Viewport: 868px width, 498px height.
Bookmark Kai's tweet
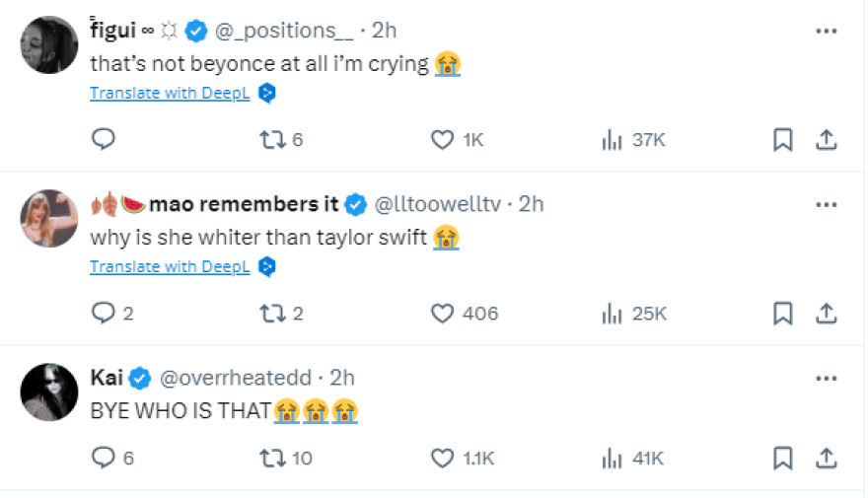[782, 458]
